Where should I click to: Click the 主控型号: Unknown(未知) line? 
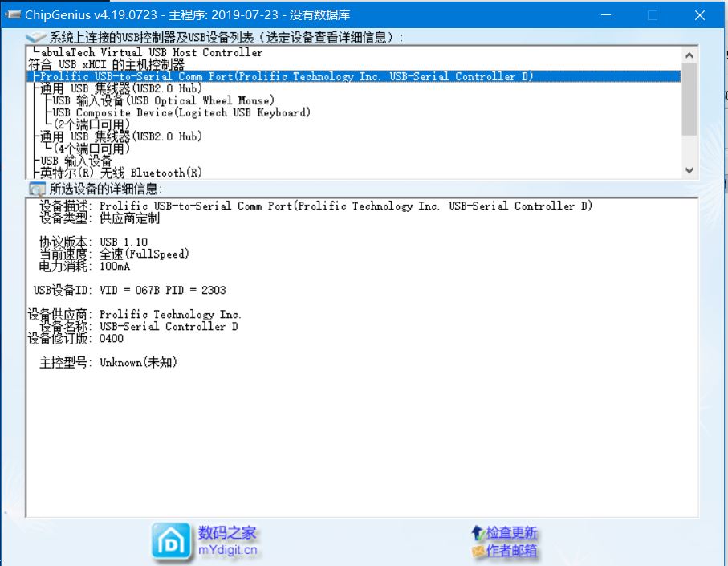point(108,363)
